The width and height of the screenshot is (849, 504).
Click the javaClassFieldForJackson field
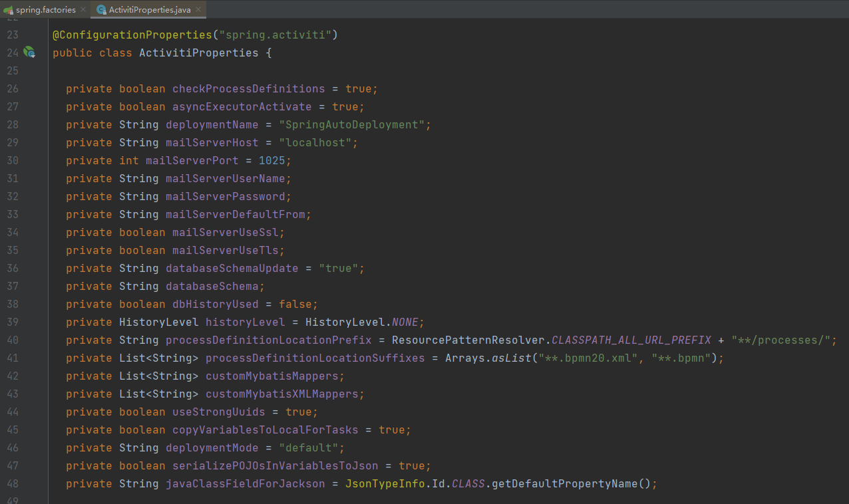tap(246, 483)
